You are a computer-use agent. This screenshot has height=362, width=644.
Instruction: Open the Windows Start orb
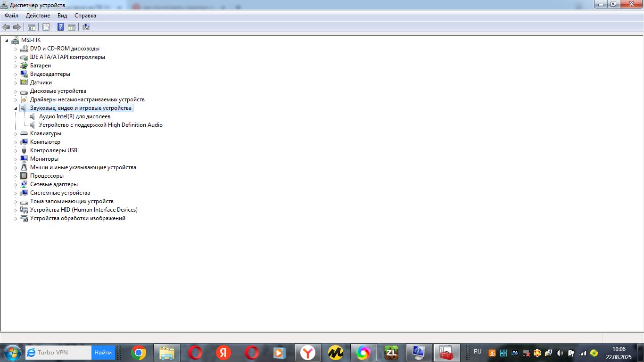(12, 352)
